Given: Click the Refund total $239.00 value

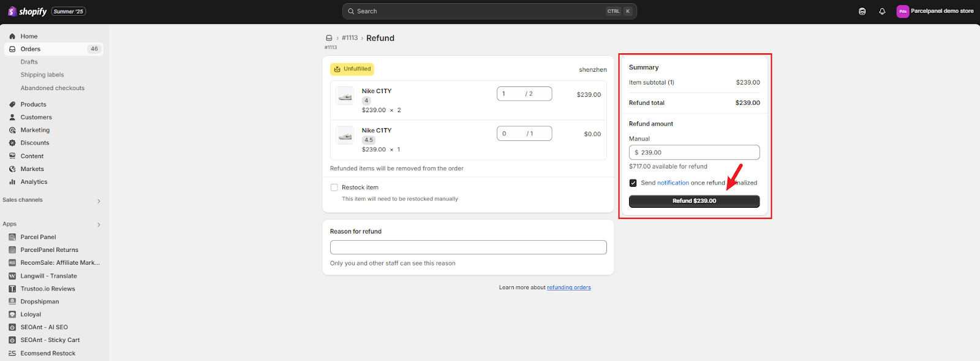Looking at the screenshot, I should (748, 103).
